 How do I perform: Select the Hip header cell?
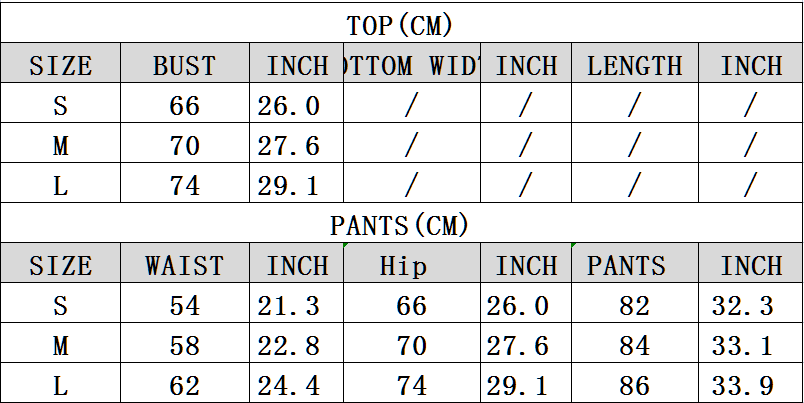pos(412,263)
